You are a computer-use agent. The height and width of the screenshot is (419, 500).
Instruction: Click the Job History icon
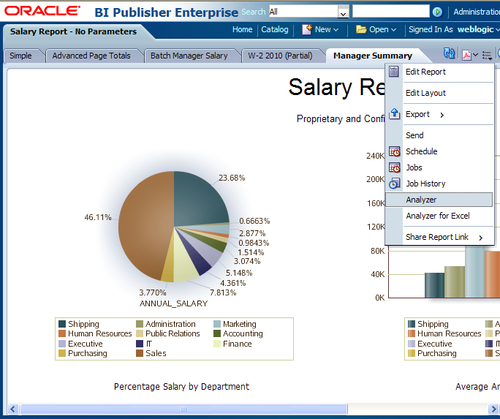(395, 184)
